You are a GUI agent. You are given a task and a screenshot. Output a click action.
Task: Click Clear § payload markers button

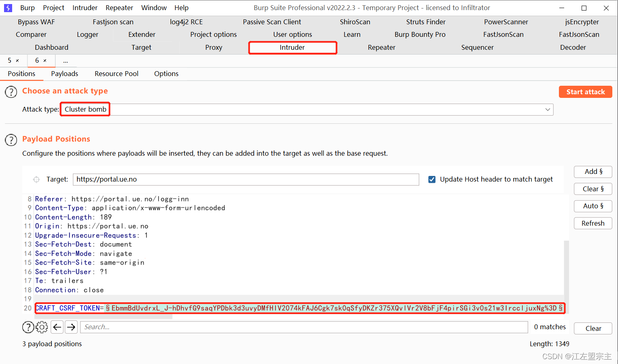(593, 189)
